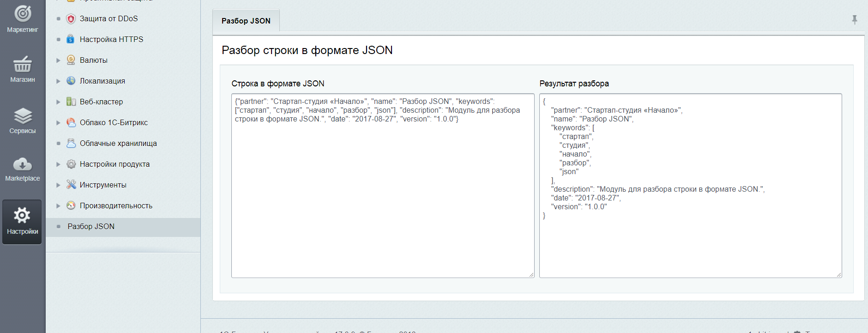Open the Локализация menu item

coord(102,81)
